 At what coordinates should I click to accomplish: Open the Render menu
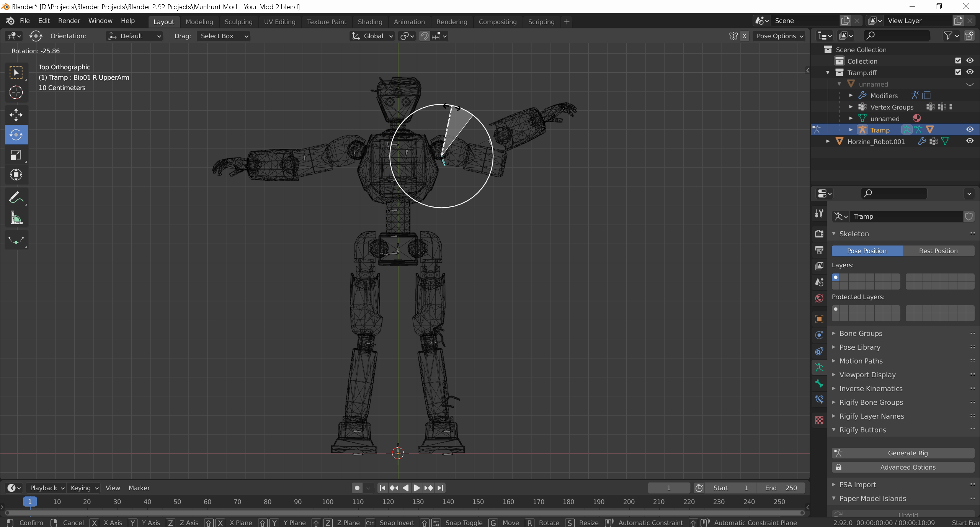click(x=69, y=21)
